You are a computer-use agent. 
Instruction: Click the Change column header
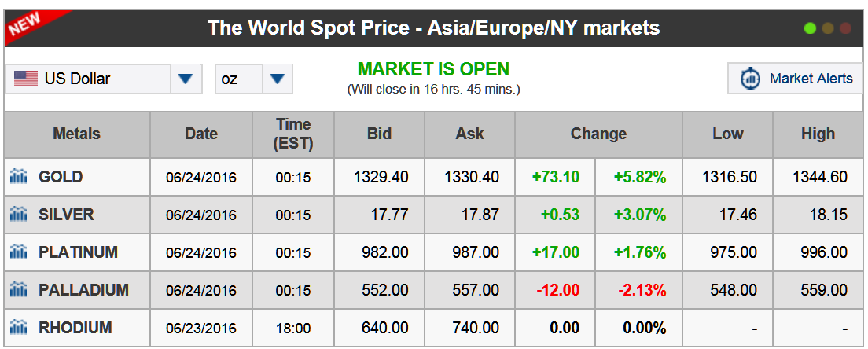pos(598,134)
